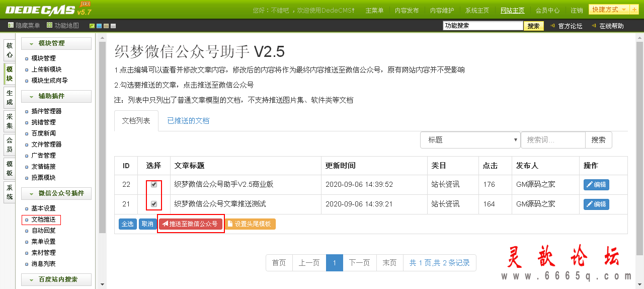Select the 核心 vertical sidebar tab
Image resolution: width=644 pixels, height=289 pixels.
(x=10, y=50)
